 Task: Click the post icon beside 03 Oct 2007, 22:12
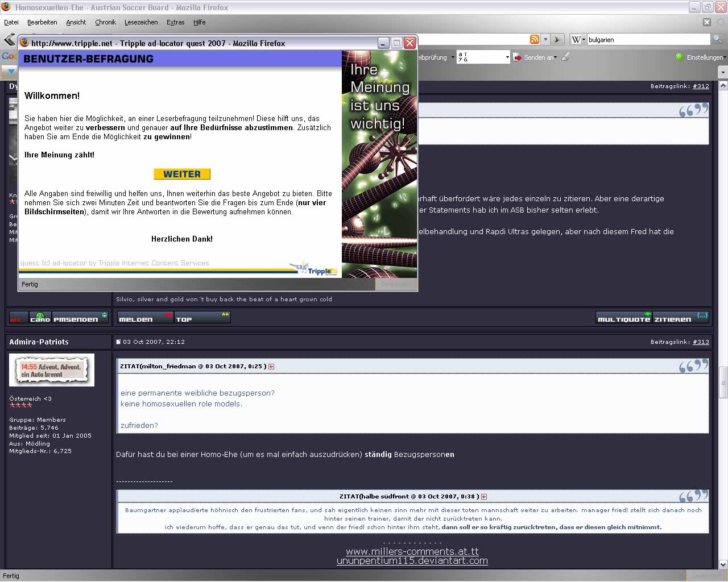coord(118,342)
